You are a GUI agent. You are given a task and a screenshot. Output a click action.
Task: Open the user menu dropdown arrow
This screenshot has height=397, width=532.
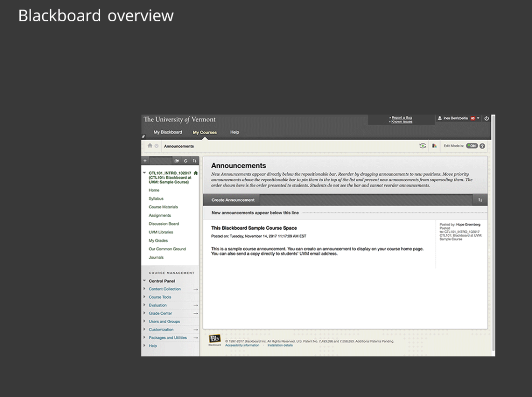[478, 118]
